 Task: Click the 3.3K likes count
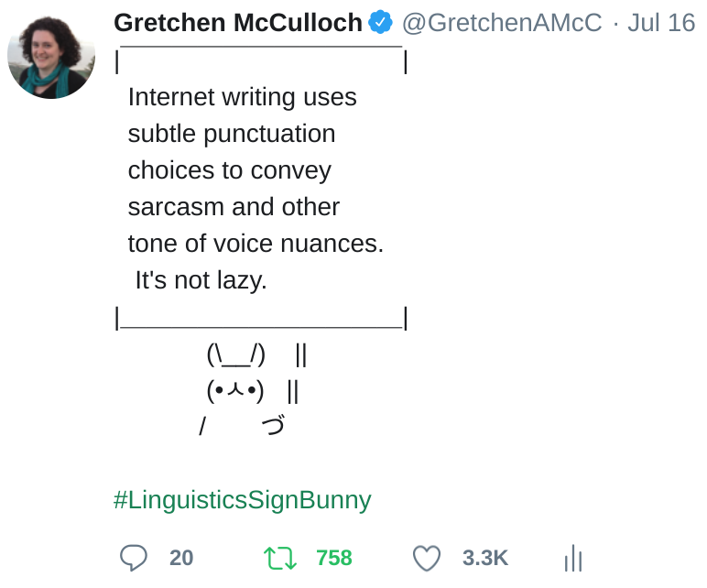(484, 558)
